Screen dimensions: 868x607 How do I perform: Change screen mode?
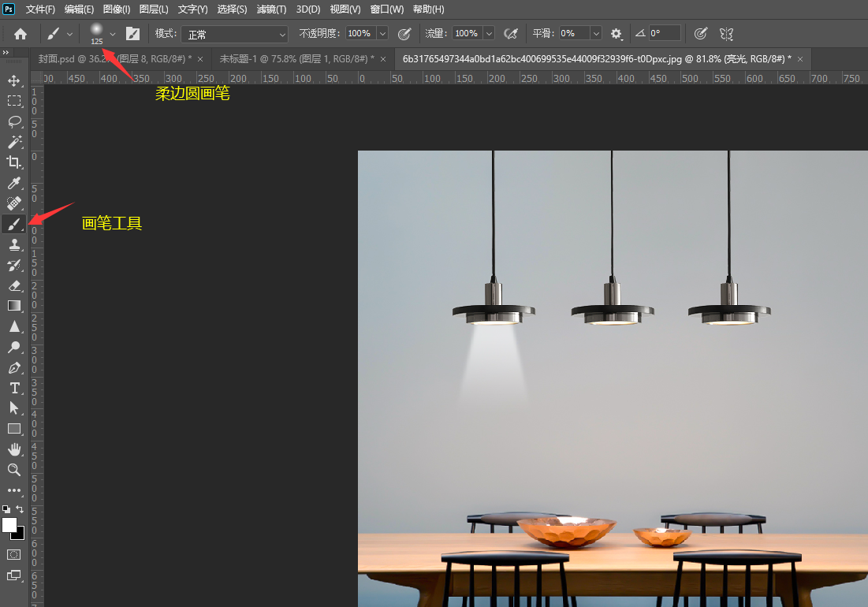click(x=14, y=575)
